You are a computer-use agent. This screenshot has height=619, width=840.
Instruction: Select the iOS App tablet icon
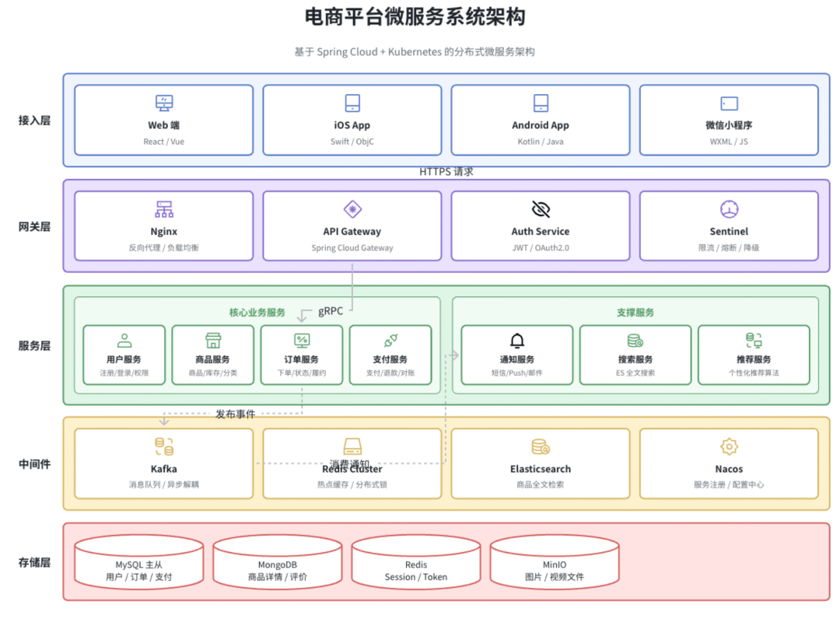coord(352,103)
